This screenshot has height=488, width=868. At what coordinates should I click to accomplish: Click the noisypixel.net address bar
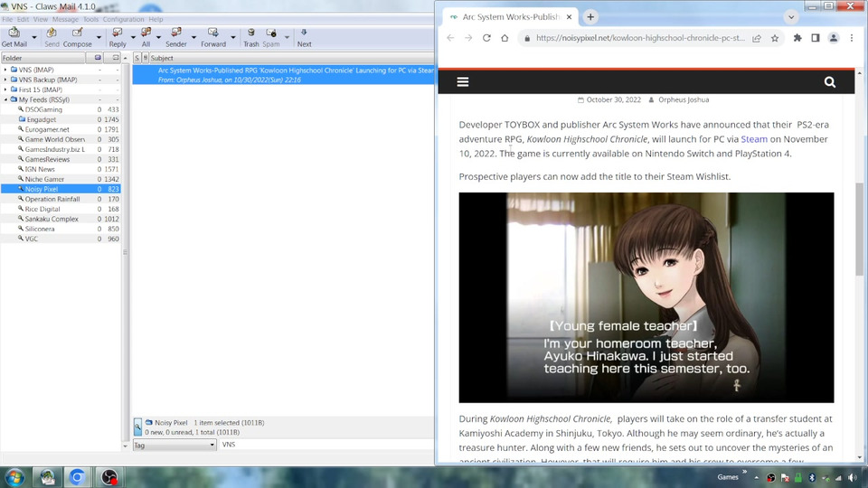coord(640,38)
